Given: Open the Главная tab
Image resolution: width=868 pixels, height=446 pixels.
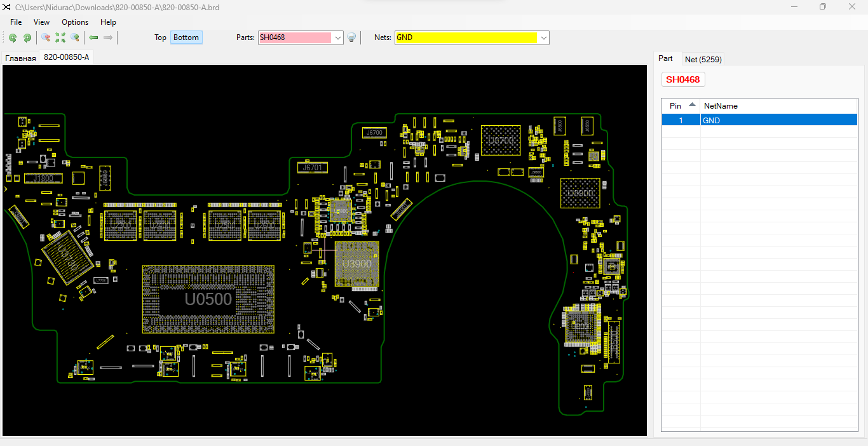Looking at the screenshot, I should click(20, 58).
